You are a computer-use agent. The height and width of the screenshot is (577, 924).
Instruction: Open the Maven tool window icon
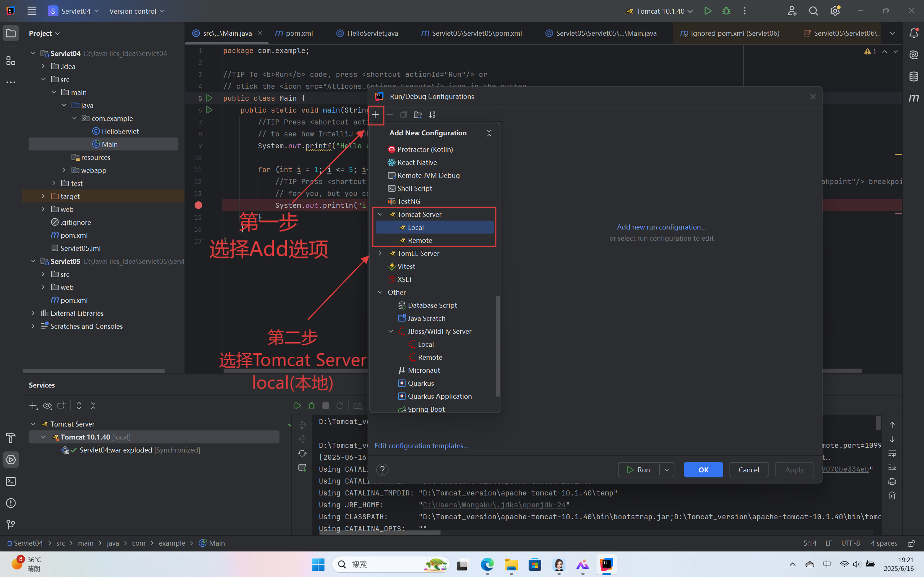(x=914, y=98)
